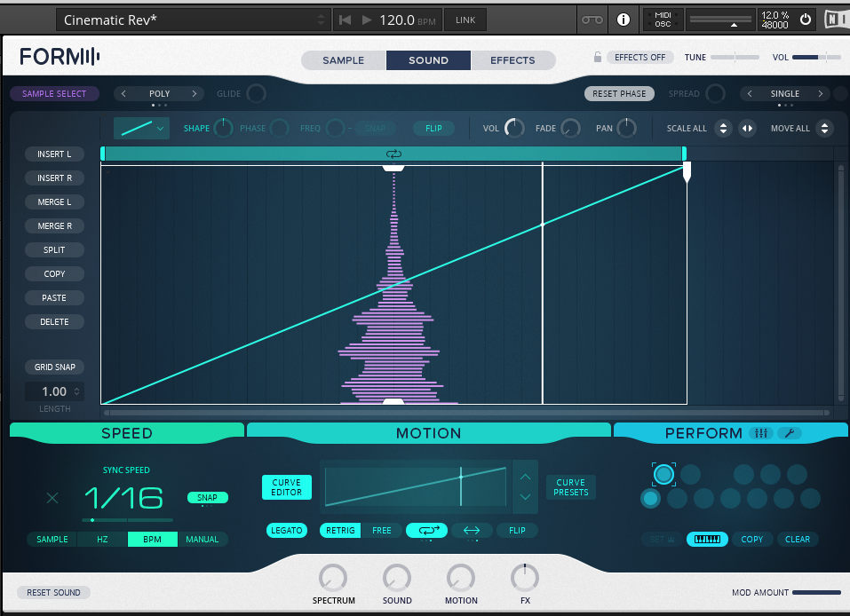Toggle LEGATO mode
This screenshot has width=850, height=616.
[287, 531]
